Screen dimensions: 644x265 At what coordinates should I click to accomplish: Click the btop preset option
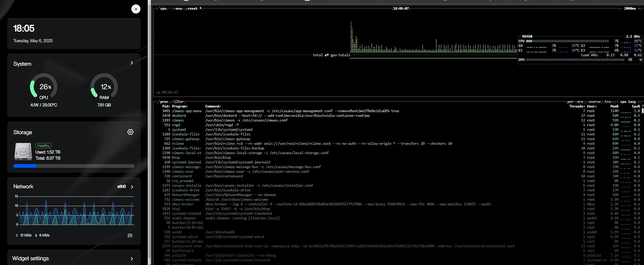tap(193, 9)
